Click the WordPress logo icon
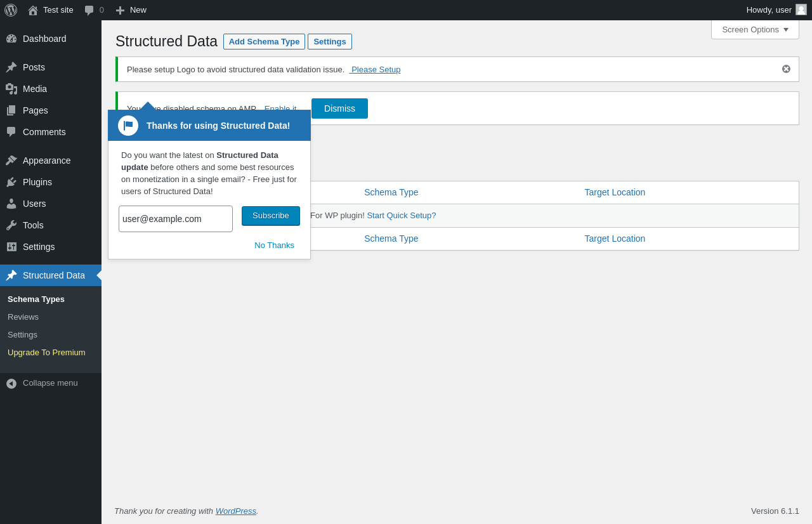812x524 pixels. 11,10
